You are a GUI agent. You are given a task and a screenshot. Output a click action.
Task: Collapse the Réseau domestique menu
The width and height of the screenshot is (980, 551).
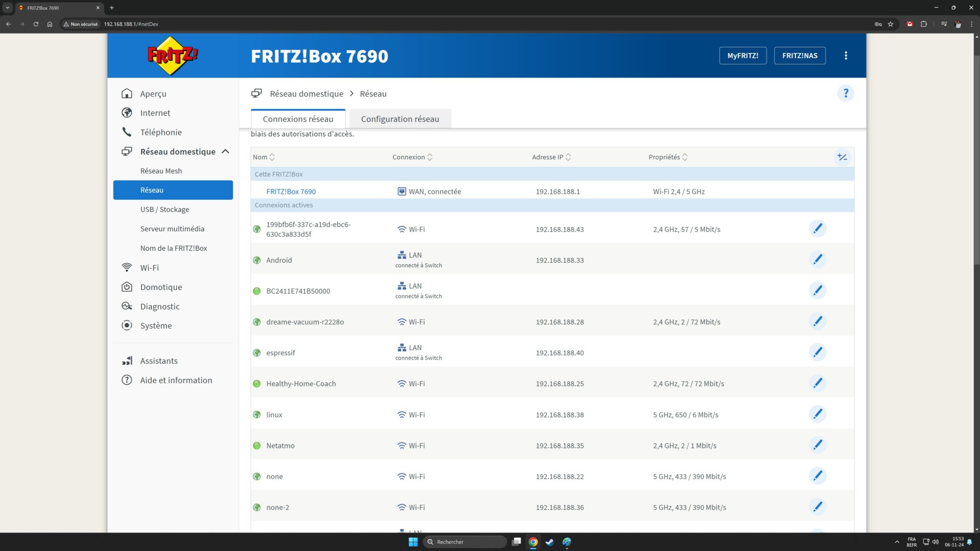click(x=225, y=152)
